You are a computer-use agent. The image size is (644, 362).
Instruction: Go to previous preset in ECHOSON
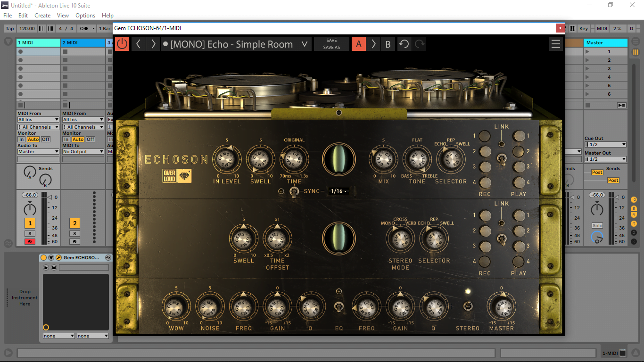138,44
